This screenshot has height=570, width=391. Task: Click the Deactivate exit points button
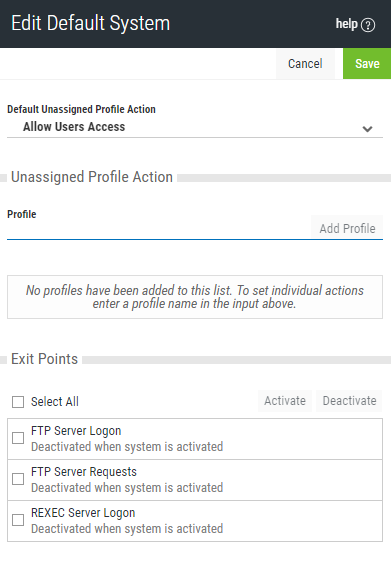point(349,401)
